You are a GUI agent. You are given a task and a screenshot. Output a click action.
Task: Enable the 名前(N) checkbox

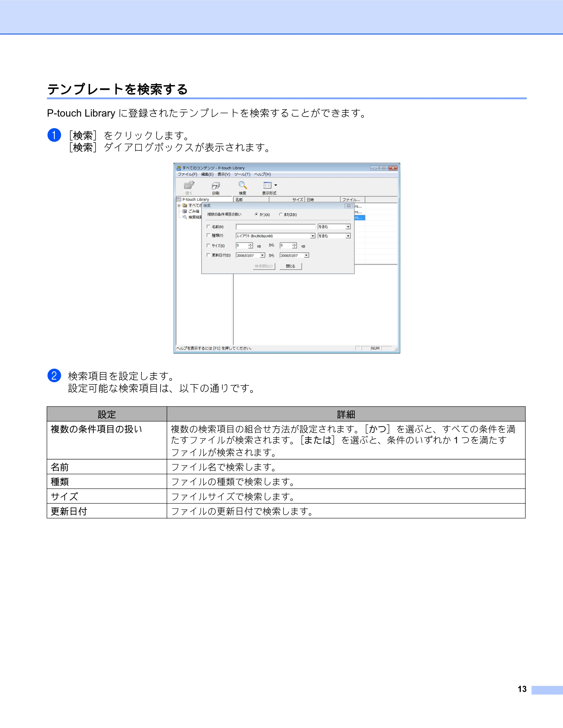[209, 227]
